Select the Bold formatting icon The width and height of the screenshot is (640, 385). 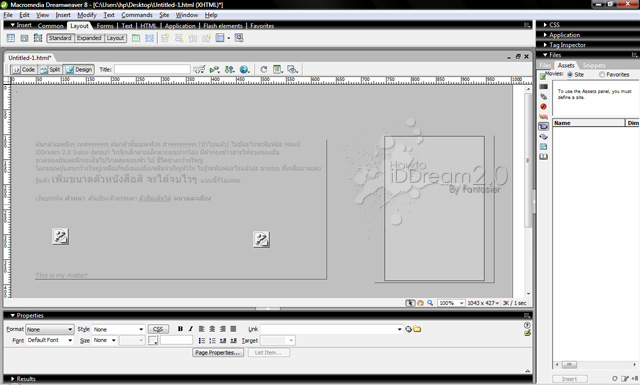coord(180,329)
